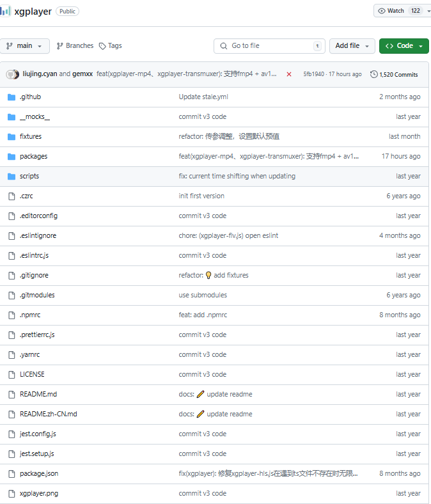Open the .github folder icon
The height and width of the screenshot is (504, 431).
point(12,97)
